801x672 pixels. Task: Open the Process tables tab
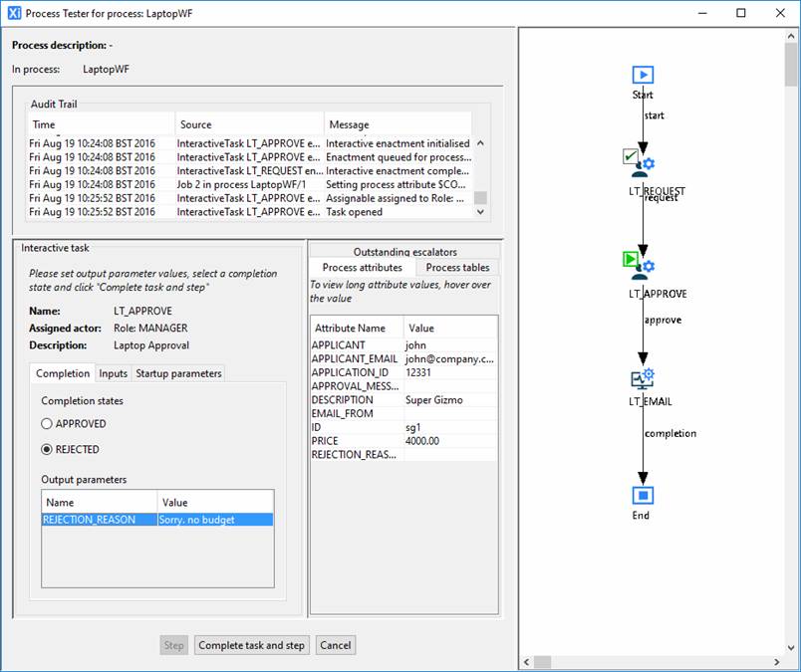(457, 268)
